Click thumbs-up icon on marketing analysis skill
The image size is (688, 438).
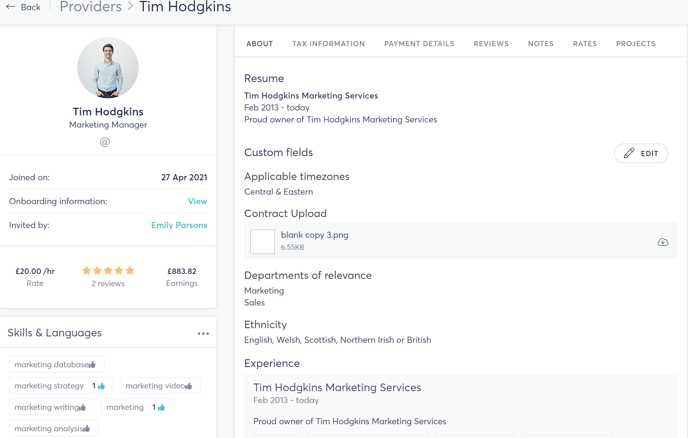point(86,428)
